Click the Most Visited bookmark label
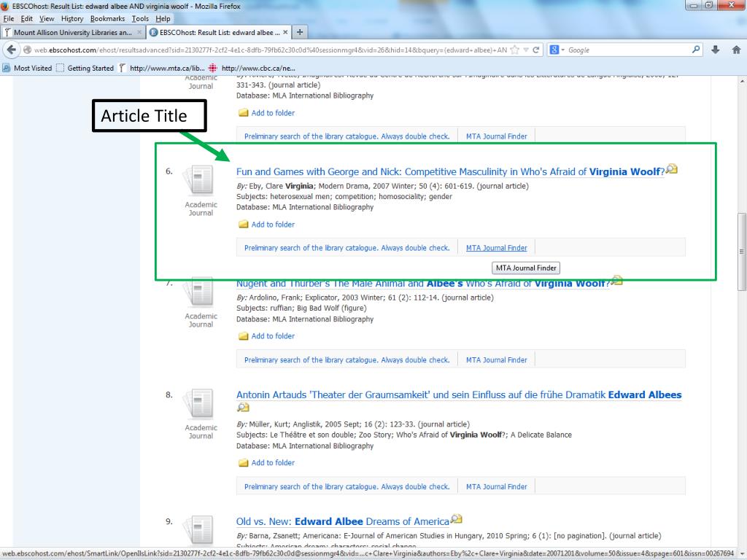The width and height of the screenshot is (747, 560). pos(33,68)
